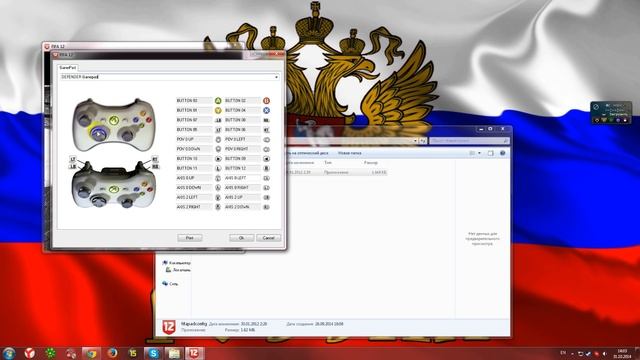The width and height of the screenshot is (640, 360).
Task: Select the BUTTON 09 mapping field
Action: (242, 158)
